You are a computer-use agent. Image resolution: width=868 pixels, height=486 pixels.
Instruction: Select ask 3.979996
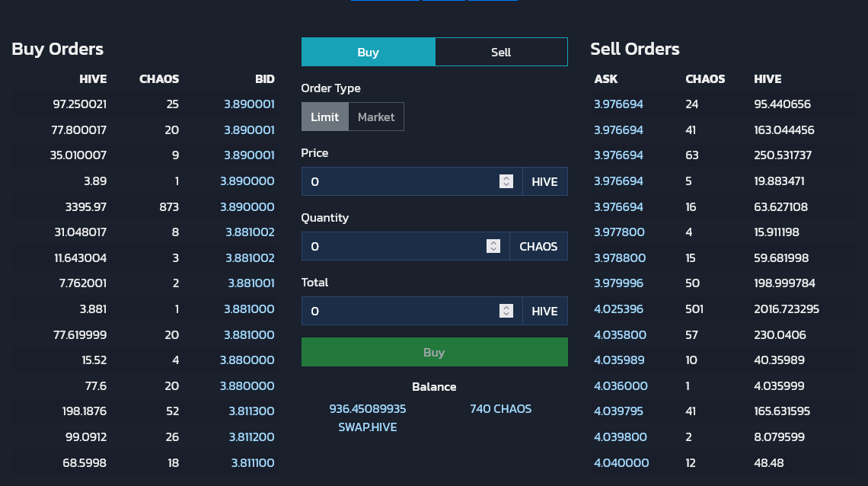click(618, 283)
